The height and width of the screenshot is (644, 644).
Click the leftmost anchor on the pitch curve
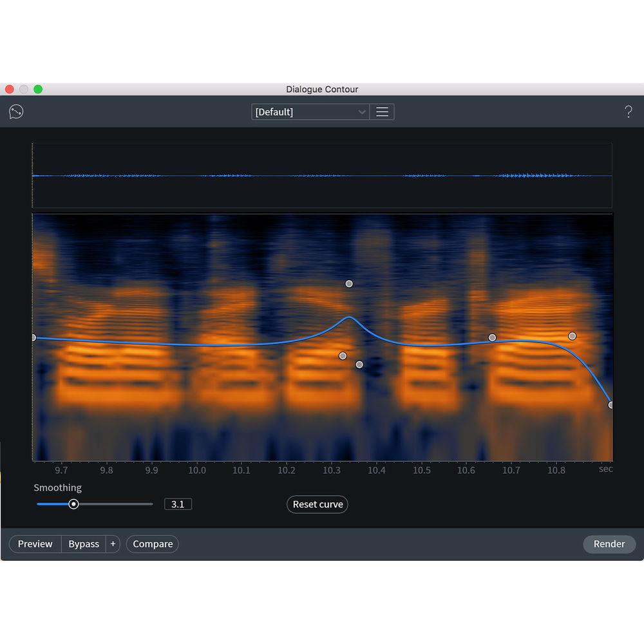[33, 337]
